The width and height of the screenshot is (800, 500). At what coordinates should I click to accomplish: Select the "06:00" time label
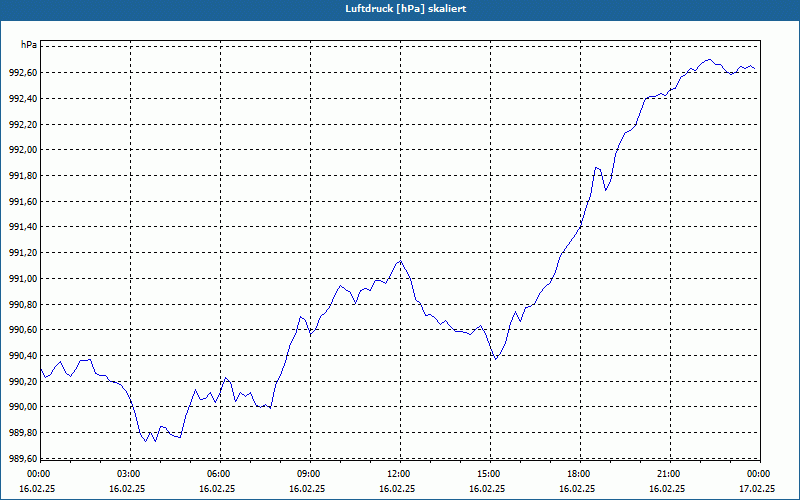[x=220, y=474]
